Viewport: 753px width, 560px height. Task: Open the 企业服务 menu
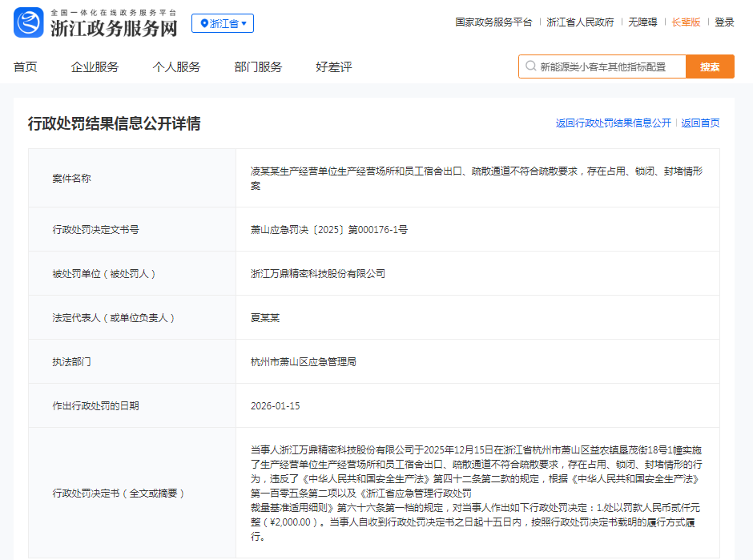point(95,66)
